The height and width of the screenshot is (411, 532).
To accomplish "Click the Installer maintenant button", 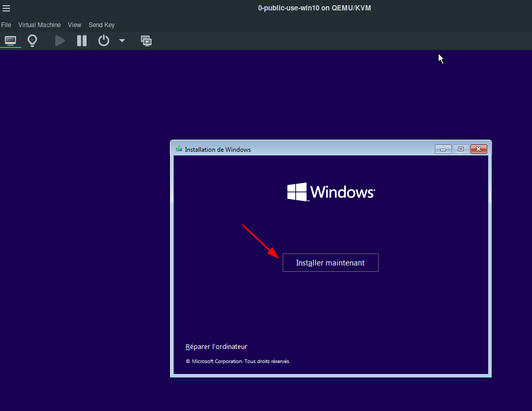I will pyautogui.click(x=330, y=263).
